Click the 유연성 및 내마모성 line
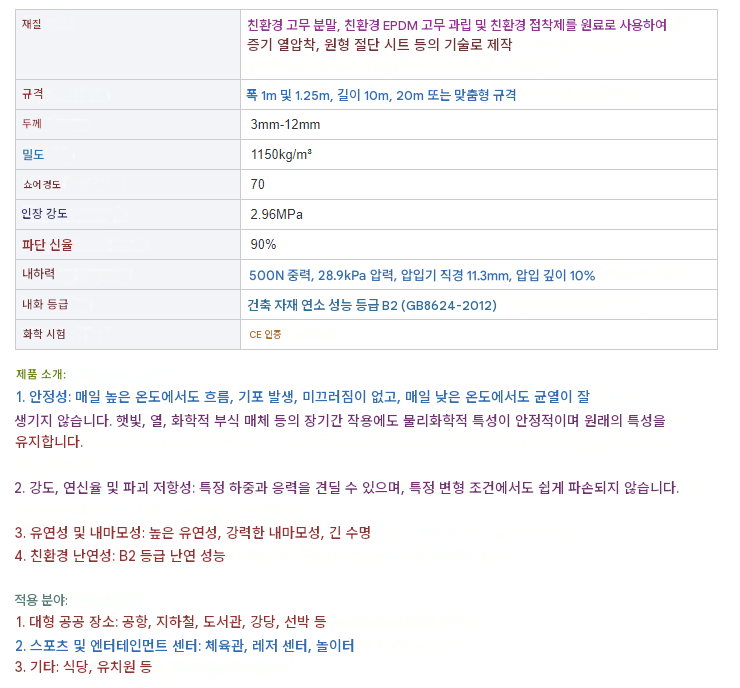740x688 pixels. coord(193,533)
